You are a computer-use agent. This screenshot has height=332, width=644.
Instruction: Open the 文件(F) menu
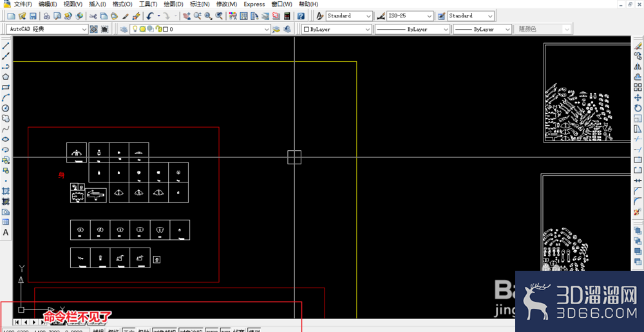pos(23,4)
